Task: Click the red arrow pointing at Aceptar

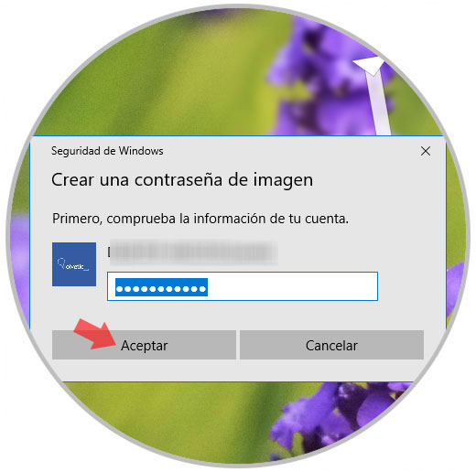Action: pyautogui.click(x=95, y=335)
